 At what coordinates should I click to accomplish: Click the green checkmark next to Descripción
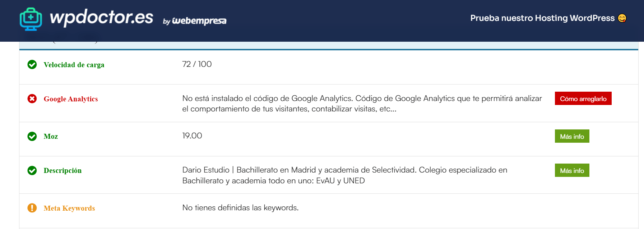[32, 170]
